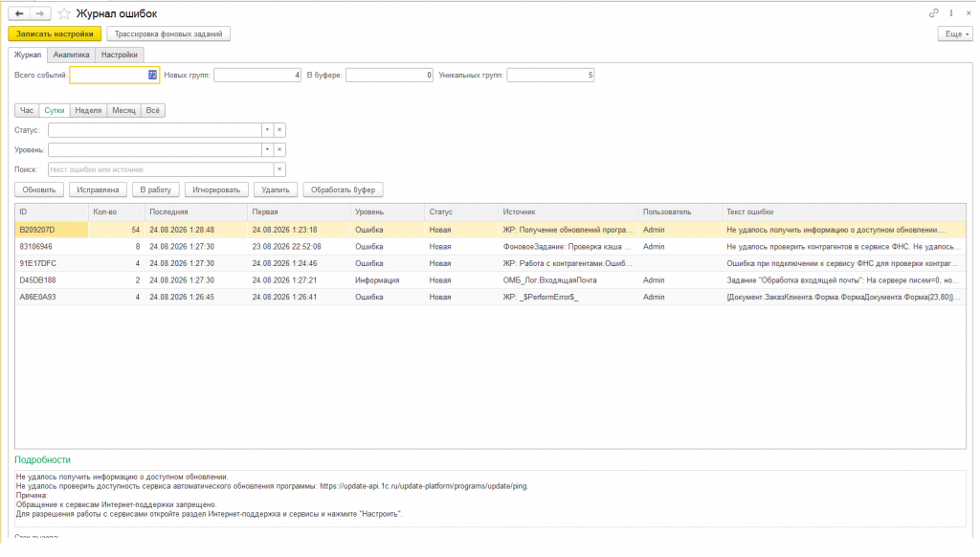Go back with the left arrow button
The image size is (980, 557).
[x=19, y=13]
